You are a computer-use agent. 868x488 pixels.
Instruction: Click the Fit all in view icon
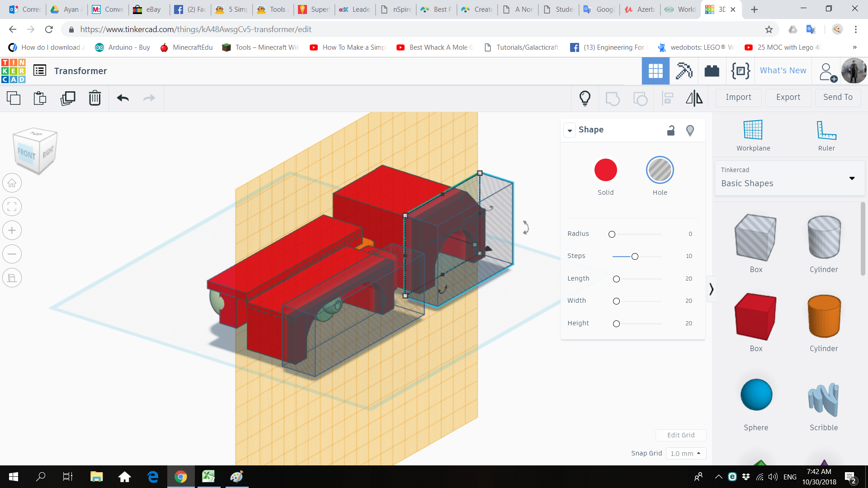click(x=12, y=207)
